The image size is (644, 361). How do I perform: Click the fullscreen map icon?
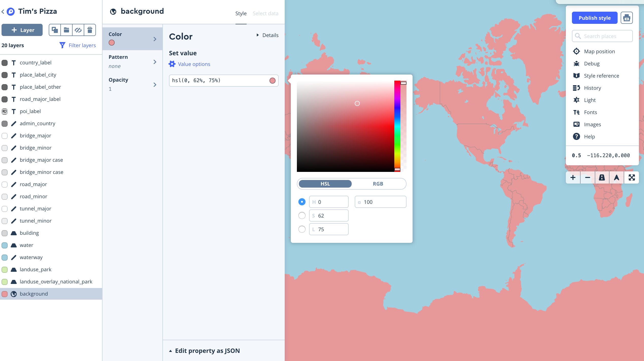point(632,177)
